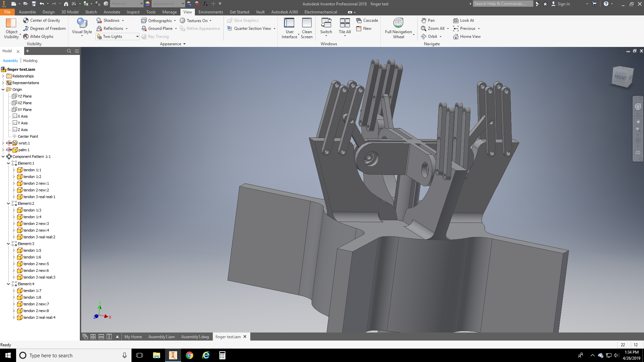Image resolution: width=644 pixels, height=362 pixels.
Task: Open the Assemble ribbon tab
Action: pyautogui.click(x=27, y=12)
